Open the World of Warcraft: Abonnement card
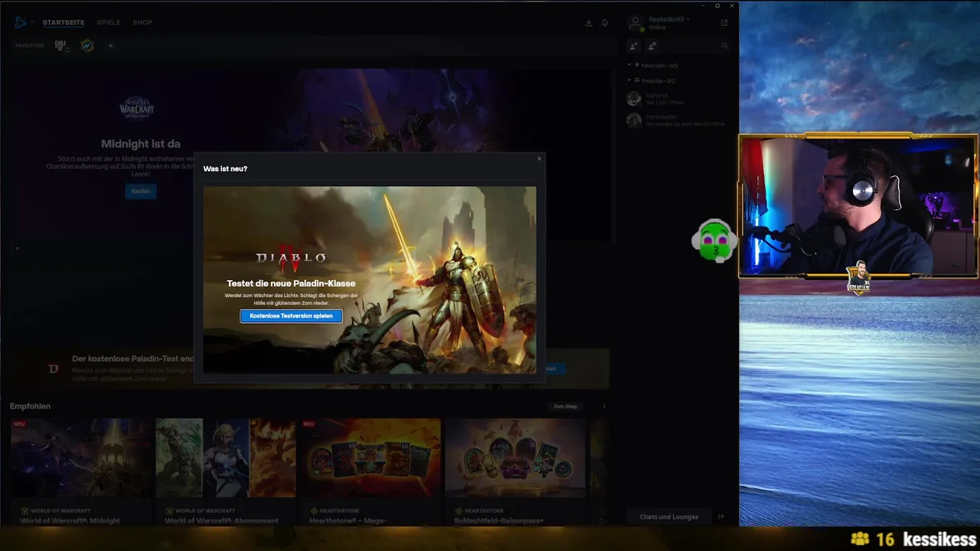Viewport: 980px width, 551px height. 225,472
